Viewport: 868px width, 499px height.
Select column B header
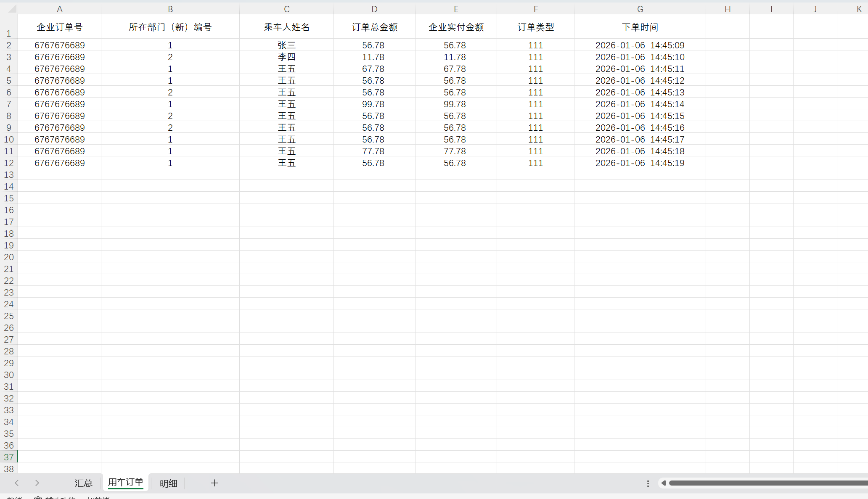[x=170, y=9]
